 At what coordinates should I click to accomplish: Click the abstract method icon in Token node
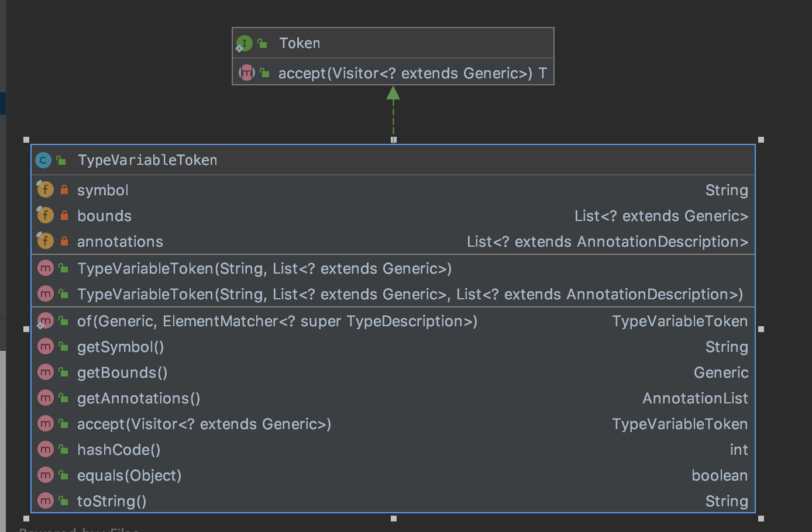pos(247,73)
